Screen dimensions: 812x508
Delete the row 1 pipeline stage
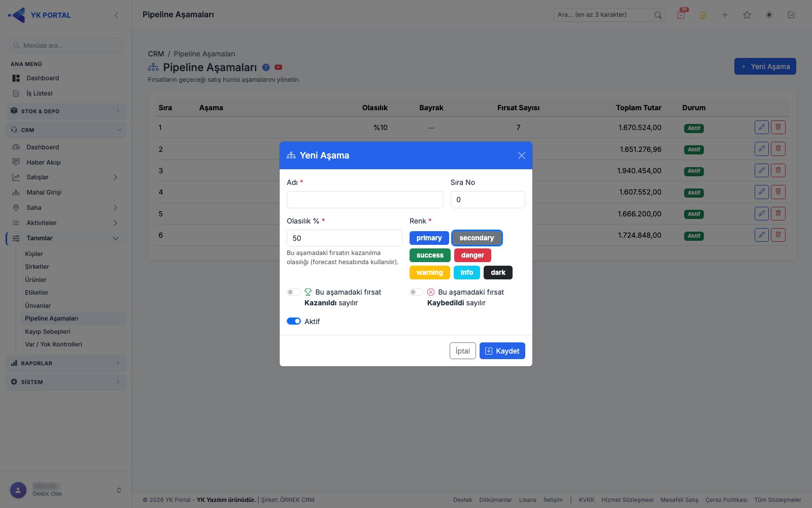click(x=778, y=127)
